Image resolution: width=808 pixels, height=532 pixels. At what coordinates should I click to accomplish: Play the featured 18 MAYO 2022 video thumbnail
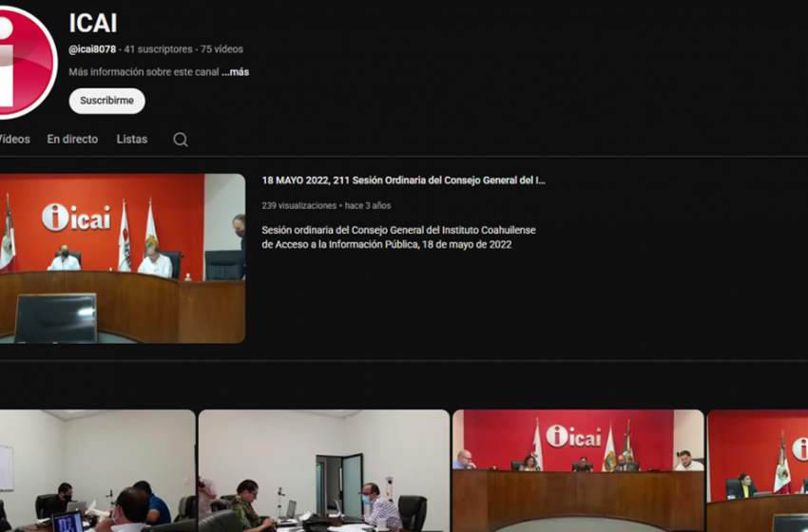pos(121,257)
